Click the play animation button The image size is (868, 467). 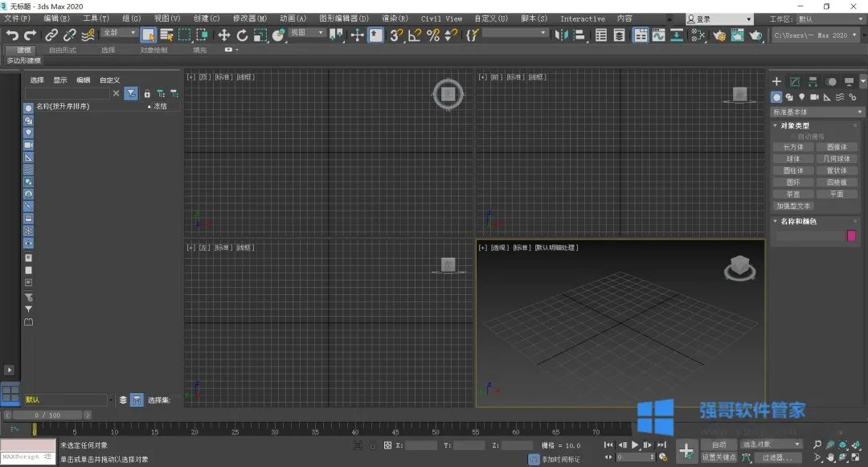click(635, 444)
